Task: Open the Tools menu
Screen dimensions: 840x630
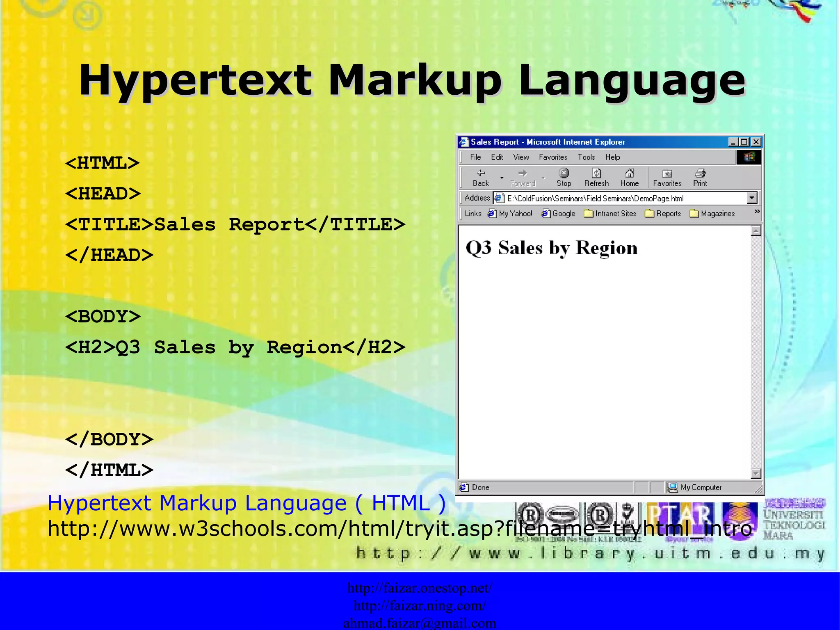Action: (x=586, y=157)
